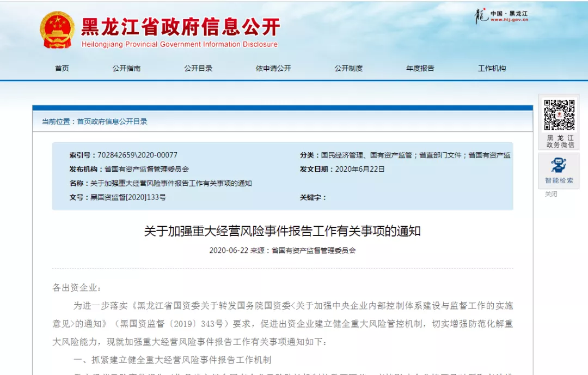Click the article headline 关于加强重大经营风险事件报告工作有关事项的通知
This screenshot has width=588, height=375.
pyautogui.click(x=282, y=231)
